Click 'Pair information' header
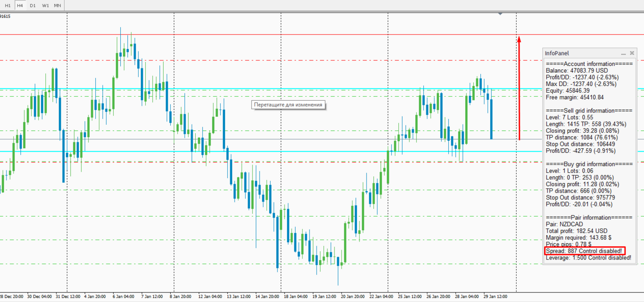This screenshot has height=302, width=644. click(x=589, y=218)
